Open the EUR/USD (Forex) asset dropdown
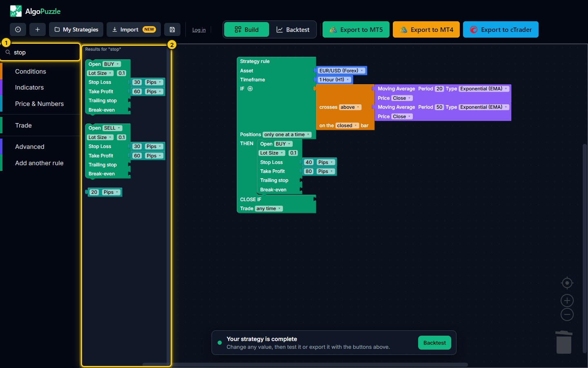Screen dimensions: 588x368 click(x=341, y=71)
